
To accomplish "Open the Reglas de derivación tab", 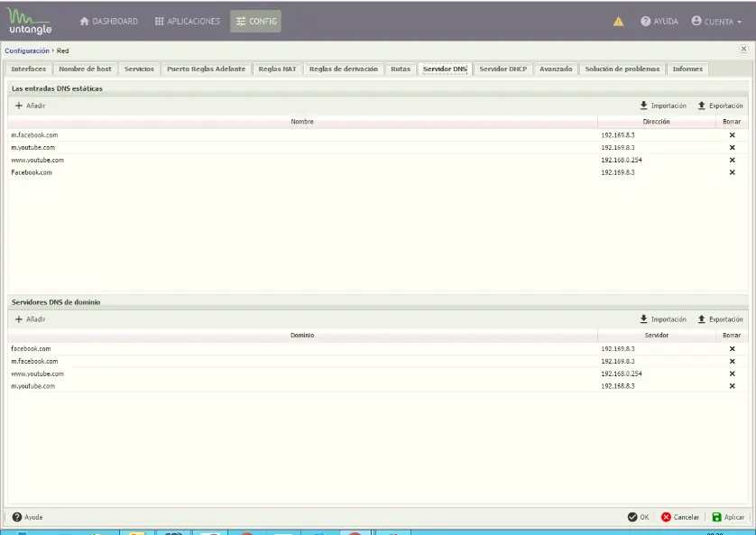I will click(x=344, y=69).
